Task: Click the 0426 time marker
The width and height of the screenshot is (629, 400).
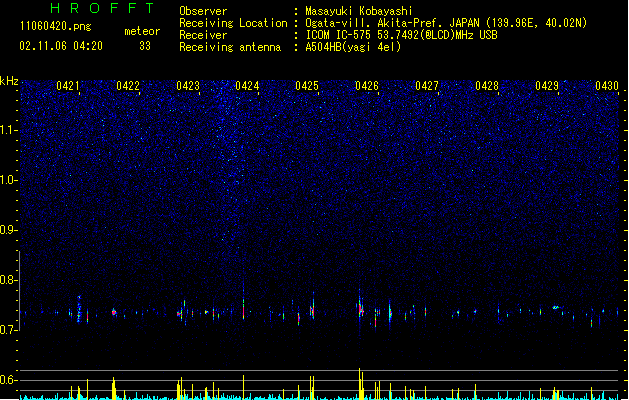Action: coord(367,85)
